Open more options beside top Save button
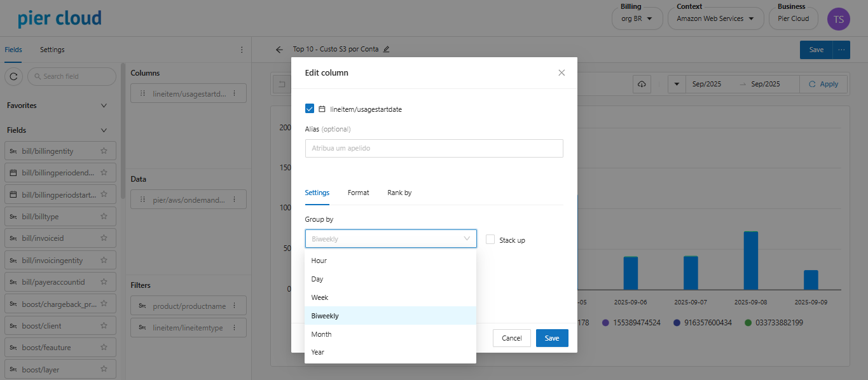Viewport: 868px width, 380px height. coord(841,50)
